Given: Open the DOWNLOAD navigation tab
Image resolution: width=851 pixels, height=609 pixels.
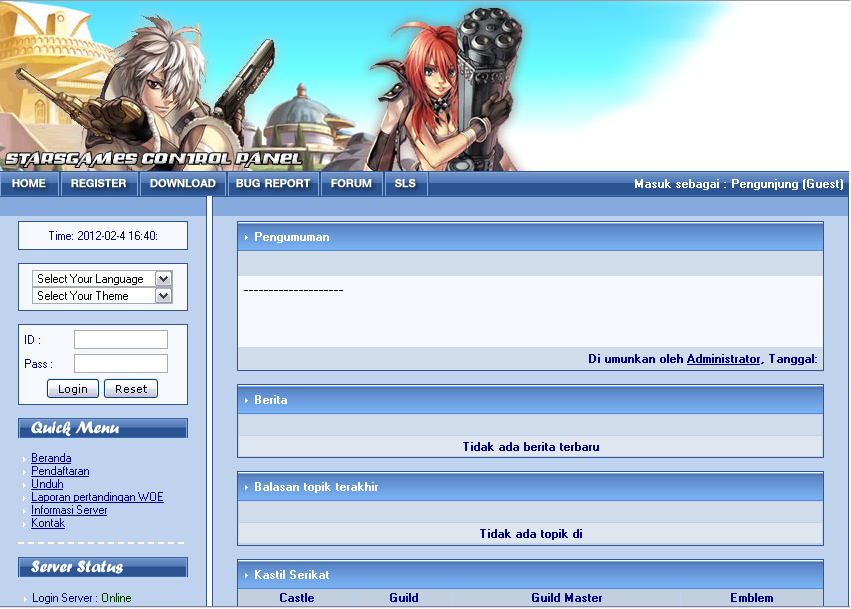Looking at the screenshot, I should tap(183, 183).
